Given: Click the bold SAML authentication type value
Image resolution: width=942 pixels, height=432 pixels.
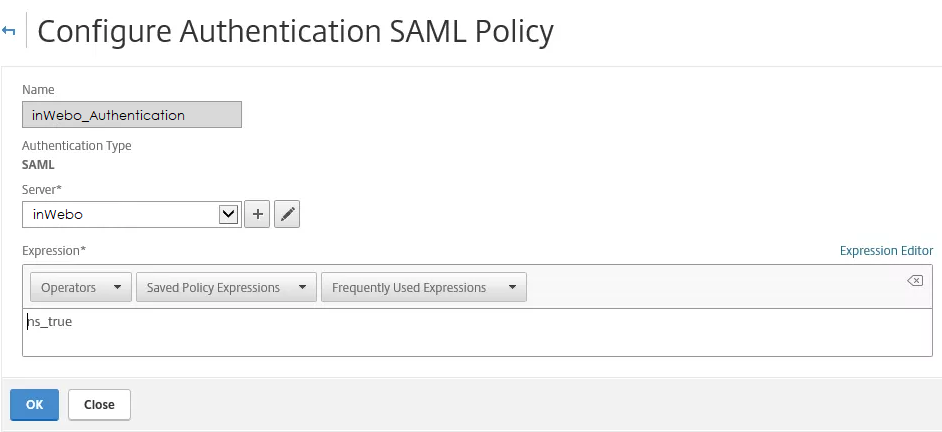Looking at the screenshot, I should [38, 164].
